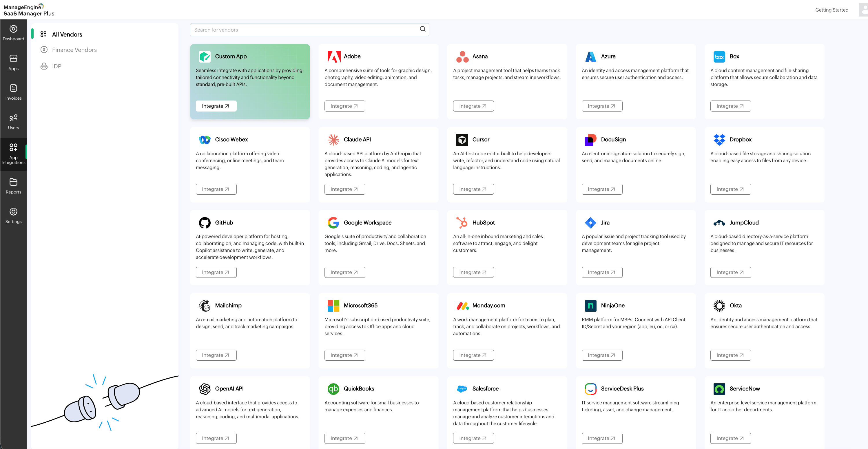Viewport: 868px width, 449px height.
Task: Click Integrate on the NinjaOne card
Action: (x=602, y=355)
